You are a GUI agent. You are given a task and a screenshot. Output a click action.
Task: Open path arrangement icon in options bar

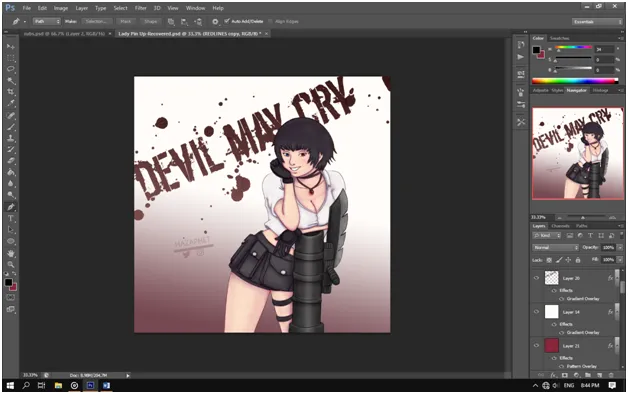point(198,22)
